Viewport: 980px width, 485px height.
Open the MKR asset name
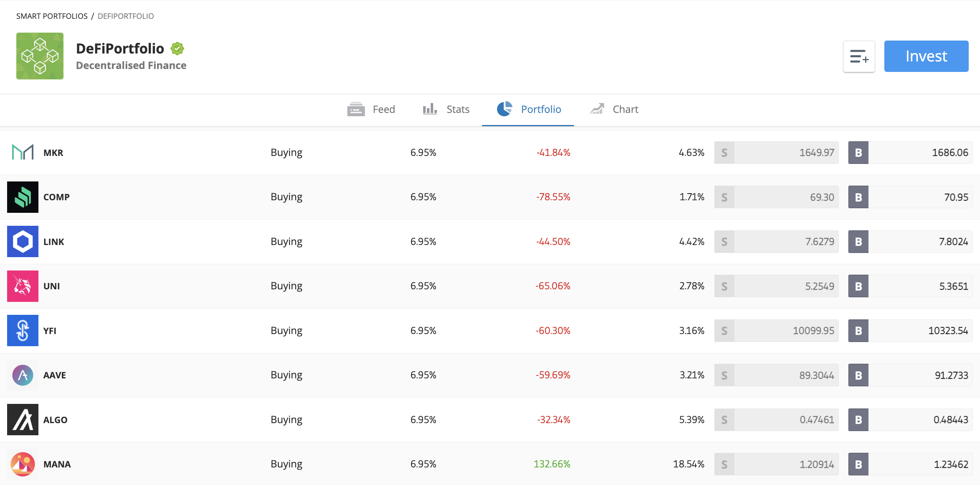click(x=53, y=153)
